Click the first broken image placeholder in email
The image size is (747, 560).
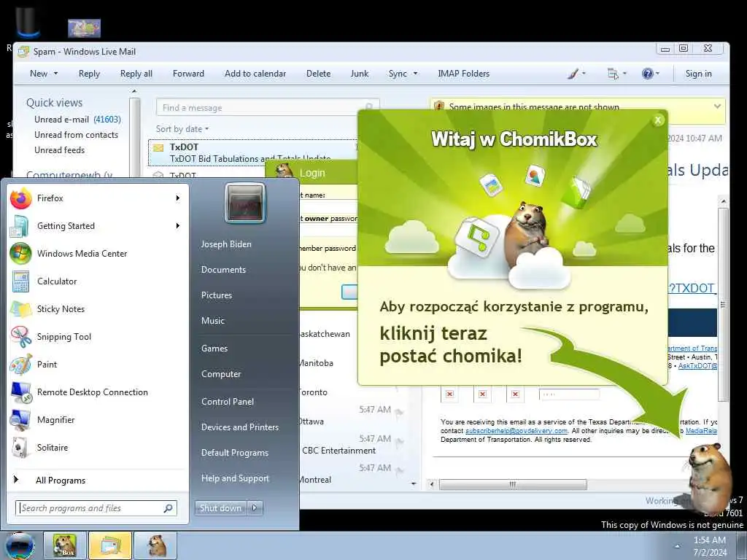coord(449,394)
